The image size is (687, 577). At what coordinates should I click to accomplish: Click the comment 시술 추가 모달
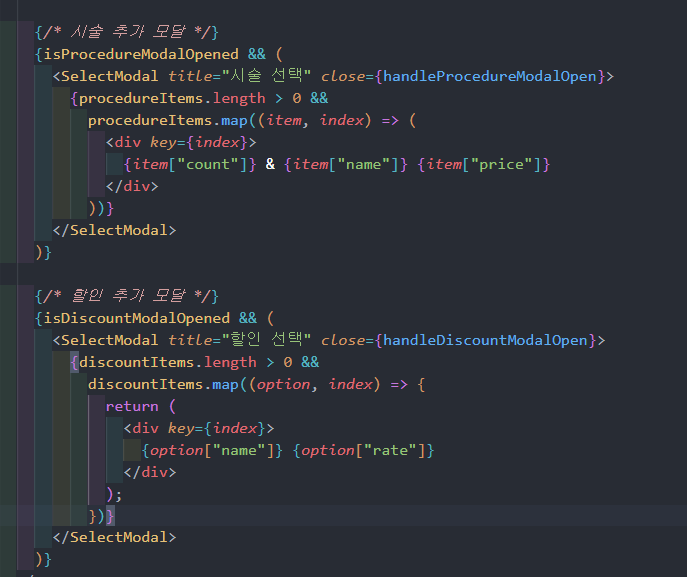[x=128, y=32]
